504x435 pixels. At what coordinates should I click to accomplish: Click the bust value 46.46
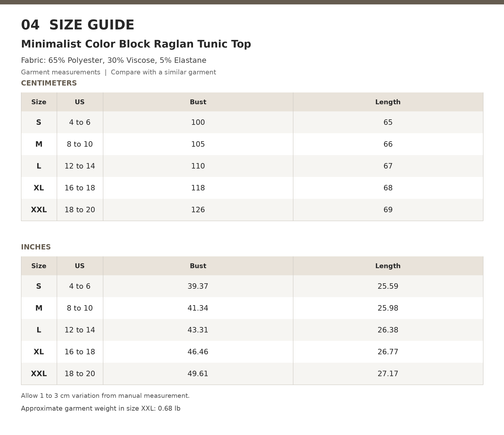click(x=198, y=352)
